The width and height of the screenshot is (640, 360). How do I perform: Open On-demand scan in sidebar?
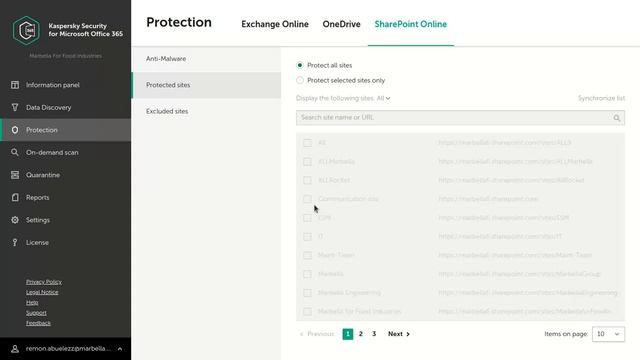click(65, 152)
